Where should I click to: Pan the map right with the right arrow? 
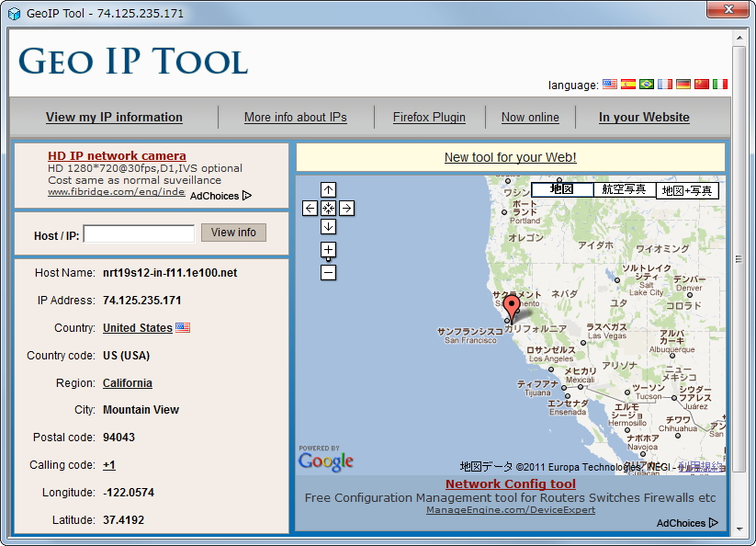point(346,208)
